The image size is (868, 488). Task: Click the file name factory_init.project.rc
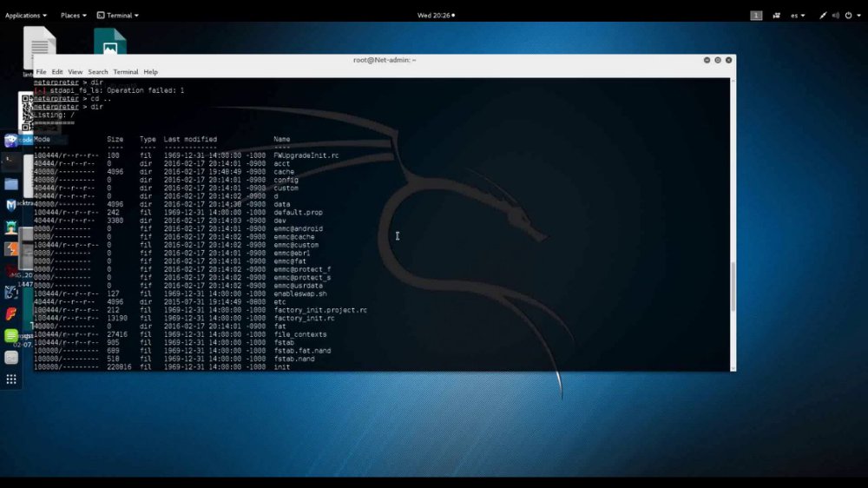320,310
